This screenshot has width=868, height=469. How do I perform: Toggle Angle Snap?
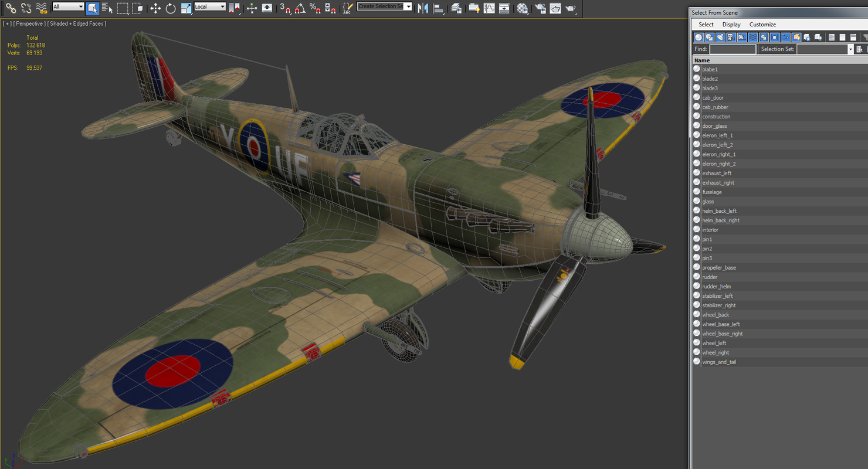tap(300, 8)
